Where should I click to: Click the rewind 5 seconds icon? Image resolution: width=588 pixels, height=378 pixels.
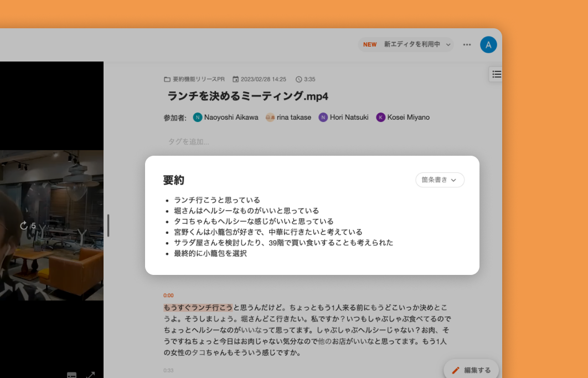pyautogui.click(x=24, y=226)
